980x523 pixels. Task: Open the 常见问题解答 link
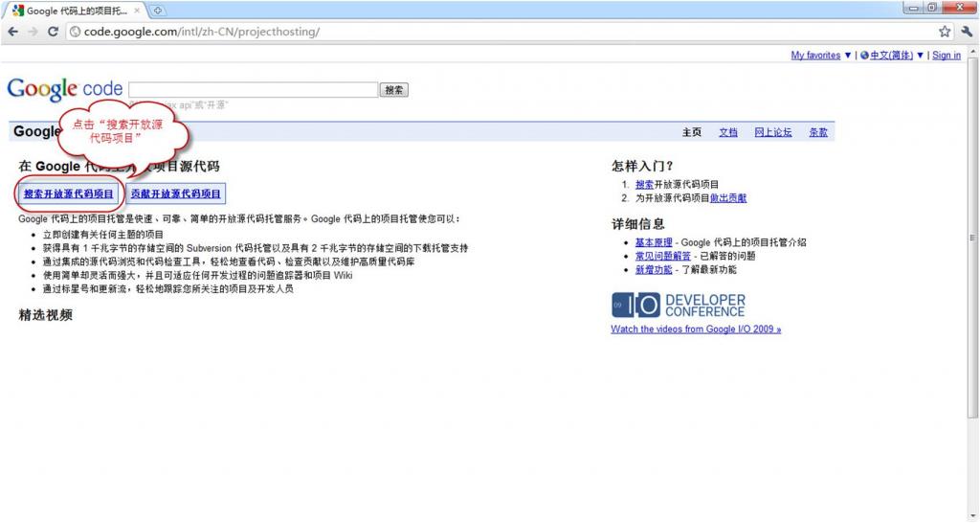pos(663,256)
